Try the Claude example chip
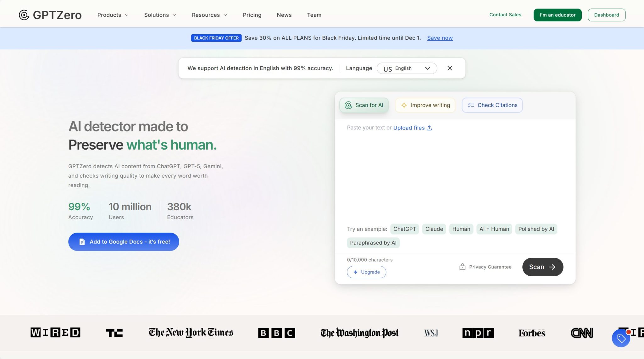The height and width of the screenshot is (359, 644). [x=434, y=229]
